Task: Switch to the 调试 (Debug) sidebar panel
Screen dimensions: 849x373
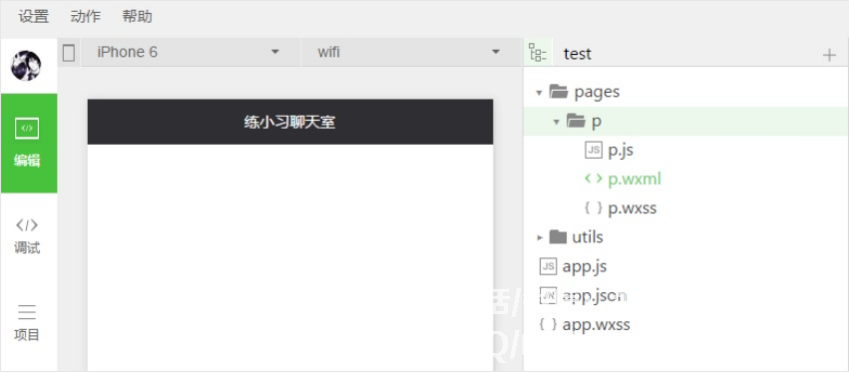Action: 27,237
